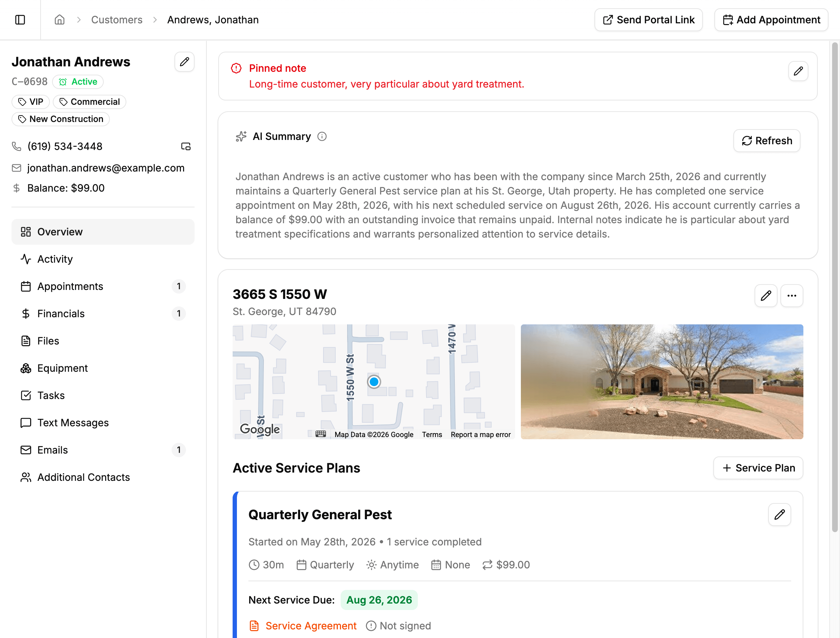Click the Quarterly General Pest plan title

pos(320,515)
